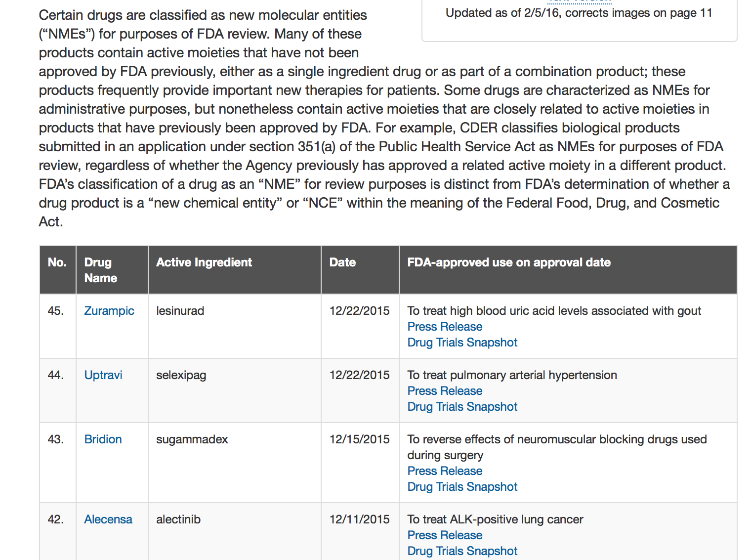Open the Uptravi drug link
This screenshot has width=751, height=560.
tap(103, 375)
